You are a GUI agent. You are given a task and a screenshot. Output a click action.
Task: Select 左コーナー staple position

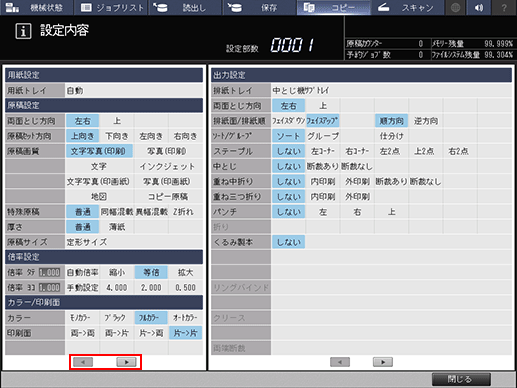[323, 151]
